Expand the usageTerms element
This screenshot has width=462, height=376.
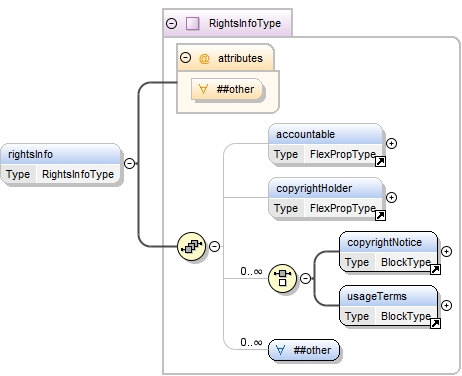coord(446,305)
